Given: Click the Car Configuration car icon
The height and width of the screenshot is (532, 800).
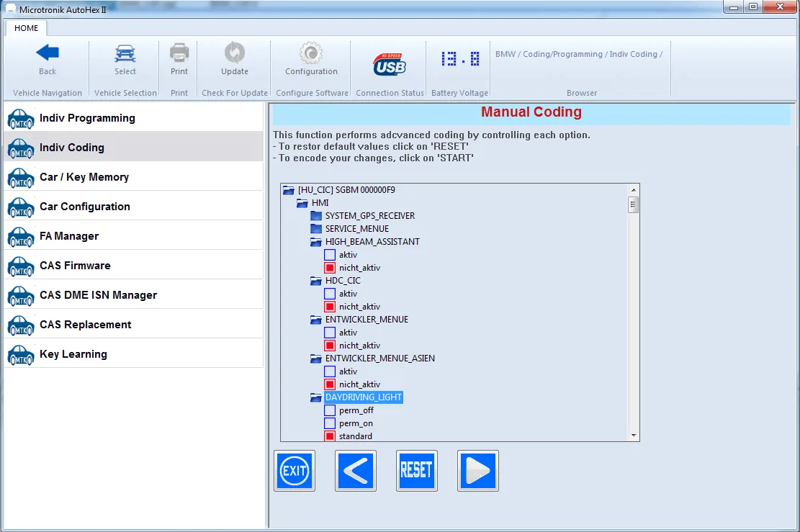Looking at the screenshot, I should [x=21, y=207].
